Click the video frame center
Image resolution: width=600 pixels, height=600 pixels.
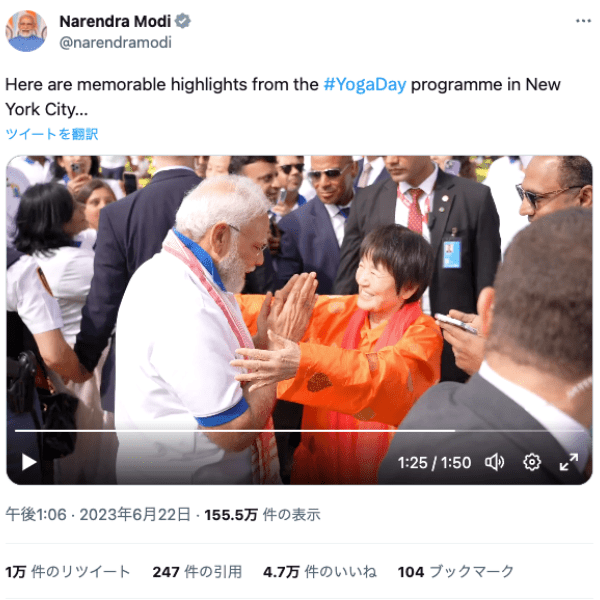[300, 320]
